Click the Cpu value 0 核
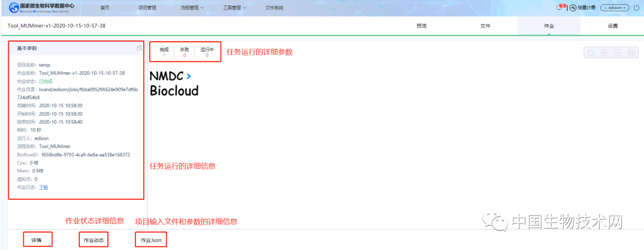This screenshot has height=250, width=644. (x=34, y=163)
